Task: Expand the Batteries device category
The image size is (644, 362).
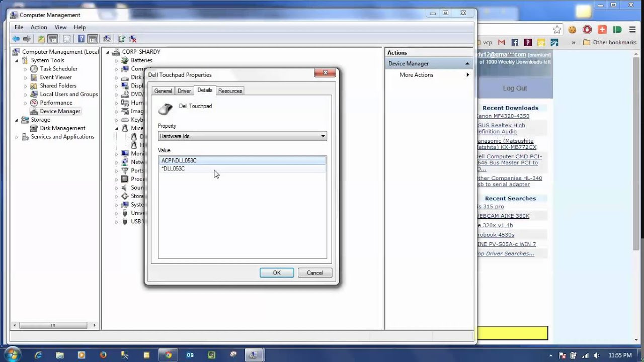Action: pos(116,60)
